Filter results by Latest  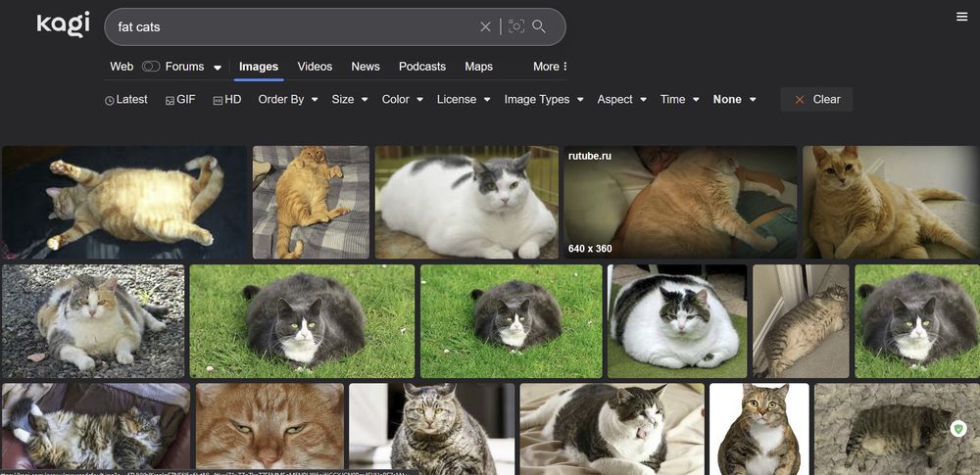(x=126, y=99)
